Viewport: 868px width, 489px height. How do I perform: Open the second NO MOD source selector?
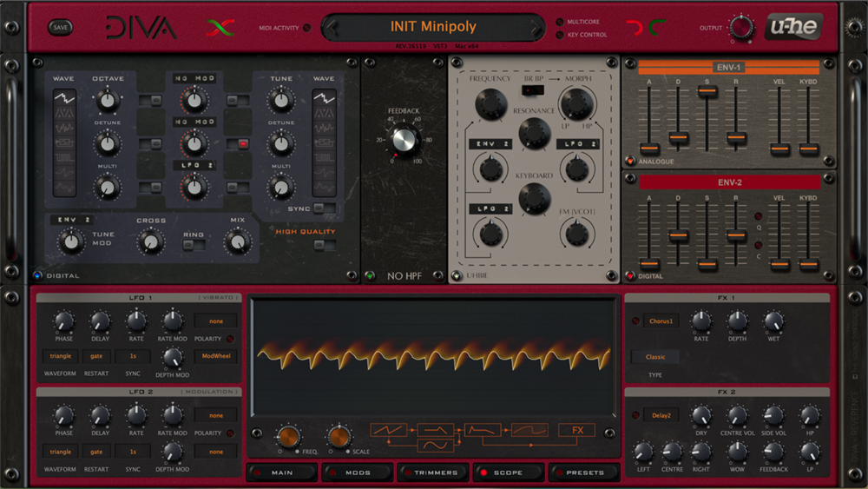click(194, 122)
